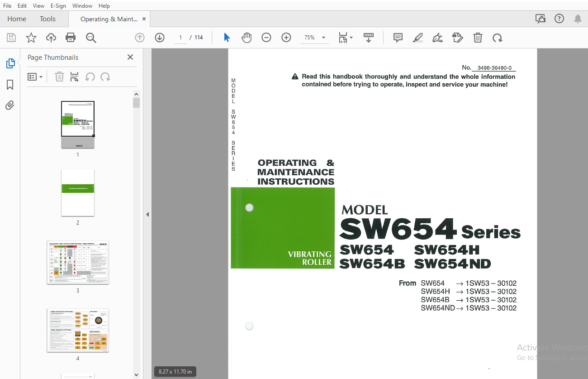This screenshot has width=588, height=379.
Task: Click the Page Thumbnails panel title
Action: (x=53, y=58)
